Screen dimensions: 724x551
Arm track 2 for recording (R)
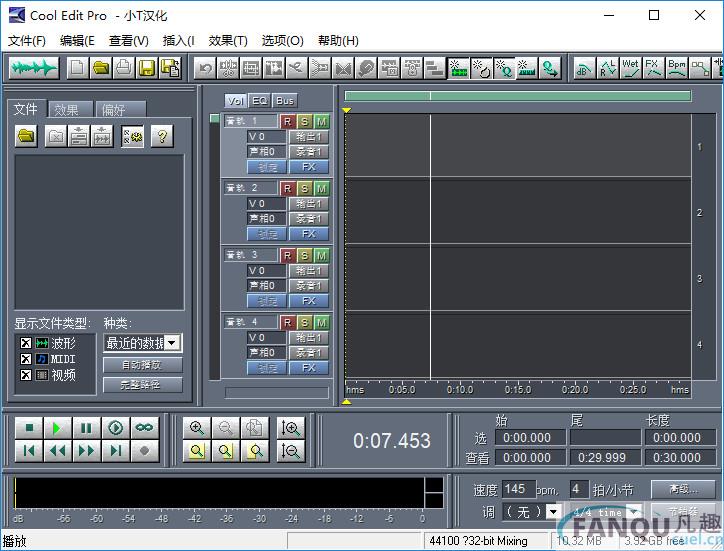pyautogui.click(x=288, y=188)
